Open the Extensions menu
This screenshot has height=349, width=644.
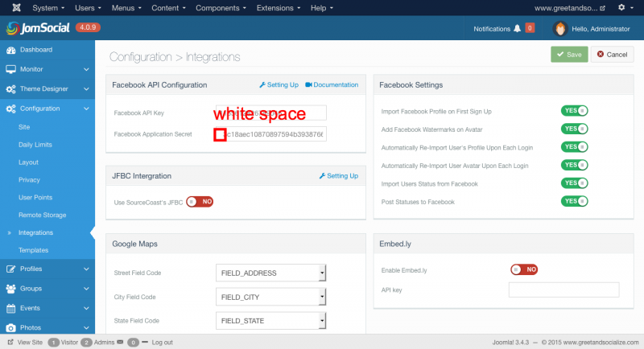(x=279, y=8)
